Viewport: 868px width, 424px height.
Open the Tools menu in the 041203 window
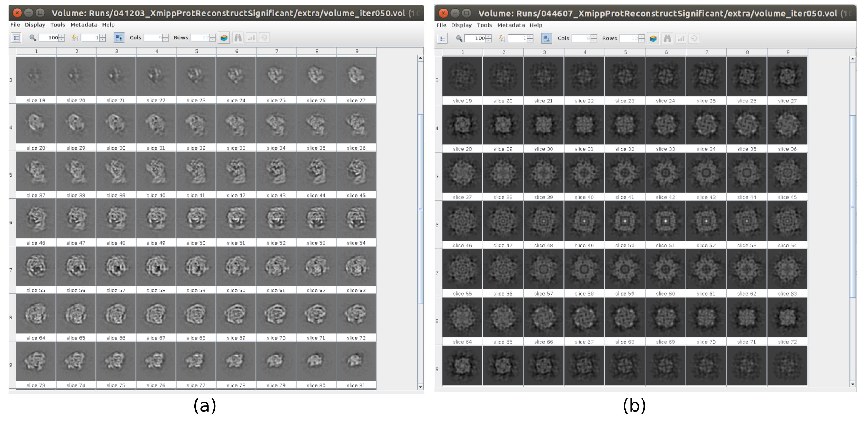click(x=58, y=25)
